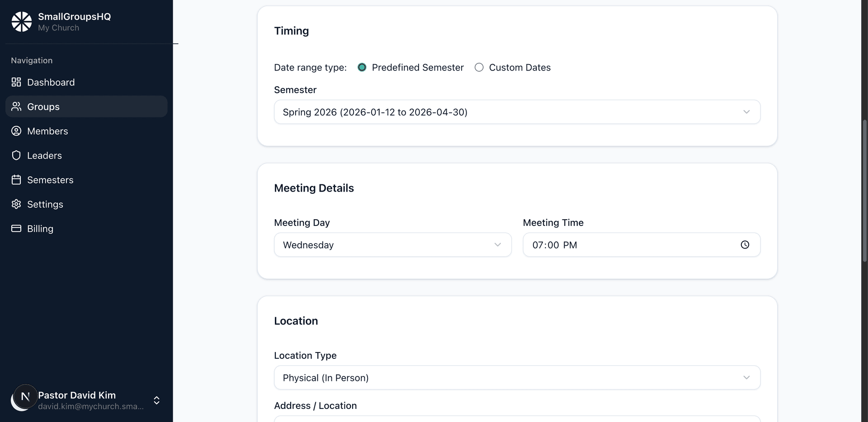Click the clock icon in Meeting Time field
The height and width of the screenshot is (422, 868).
745,244
